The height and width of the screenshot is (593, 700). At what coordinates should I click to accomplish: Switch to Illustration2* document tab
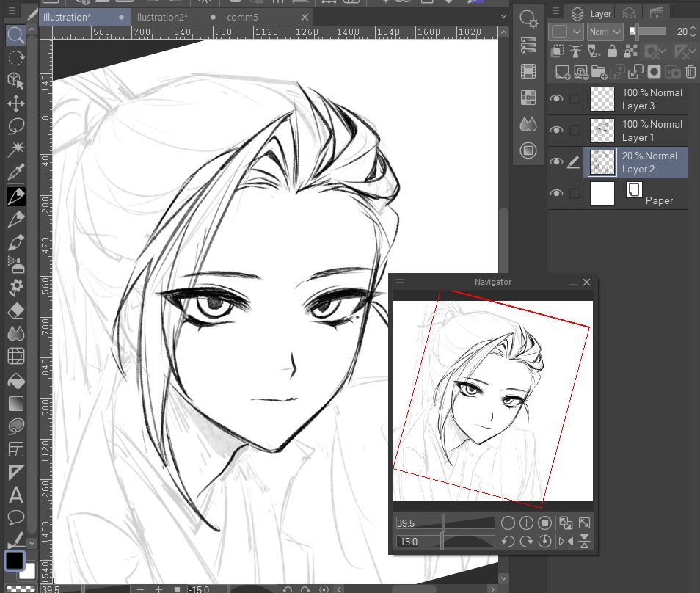(176, 17)
